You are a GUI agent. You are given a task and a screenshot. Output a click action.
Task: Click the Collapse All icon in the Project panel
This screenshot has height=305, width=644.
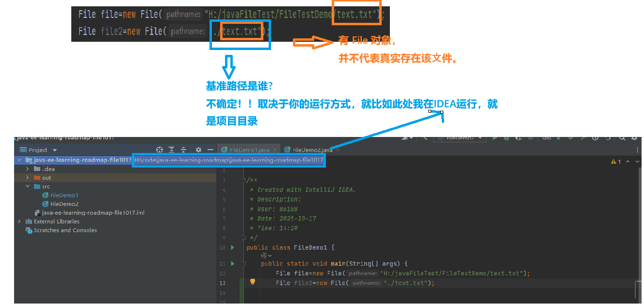(183, 150)
